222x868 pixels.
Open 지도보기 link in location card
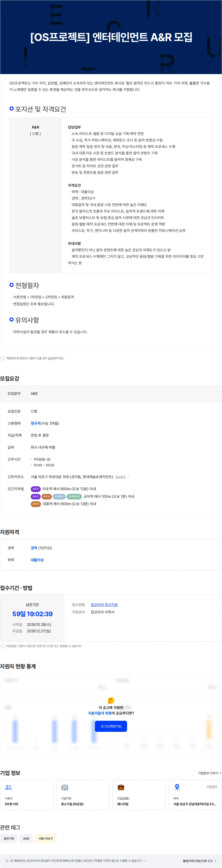click(212, 786)
